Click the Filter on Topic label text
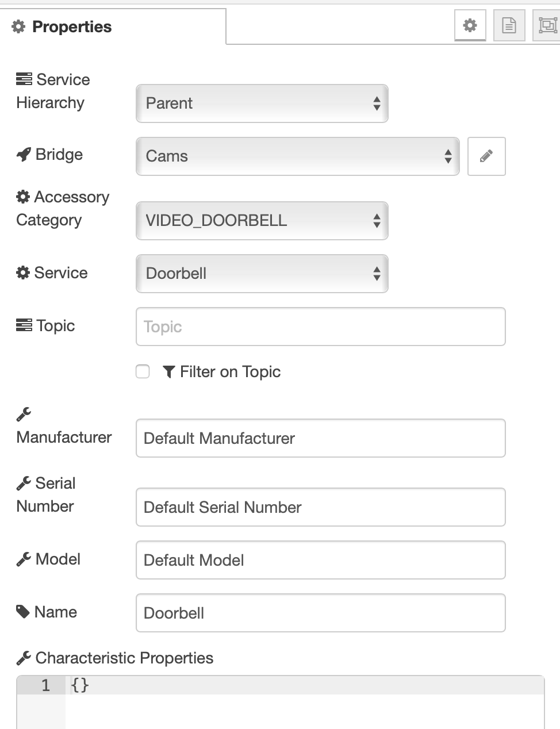This screenshot has width=560, height=729. click(x=230, y=372)
